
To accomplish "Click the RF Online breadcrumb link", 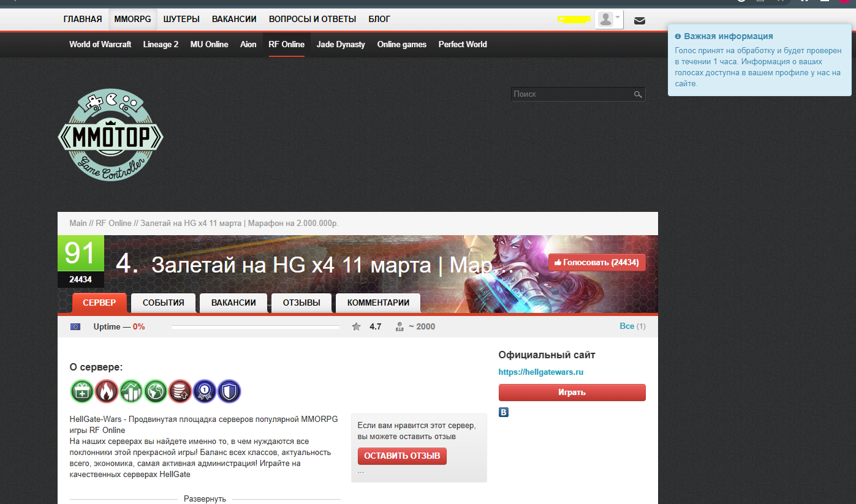I will (113, 223).
